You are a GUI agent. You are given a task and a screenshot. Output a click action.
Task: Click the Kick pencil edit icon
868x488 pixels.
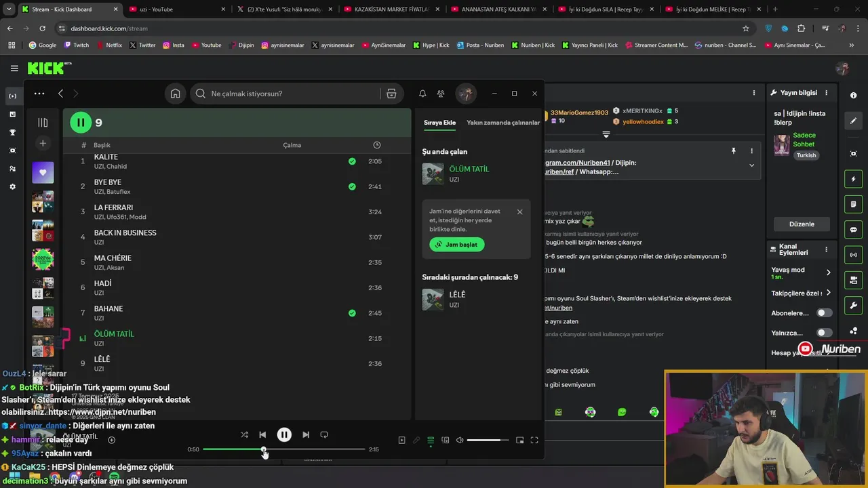pyautogui.click(x=853, y=121)
